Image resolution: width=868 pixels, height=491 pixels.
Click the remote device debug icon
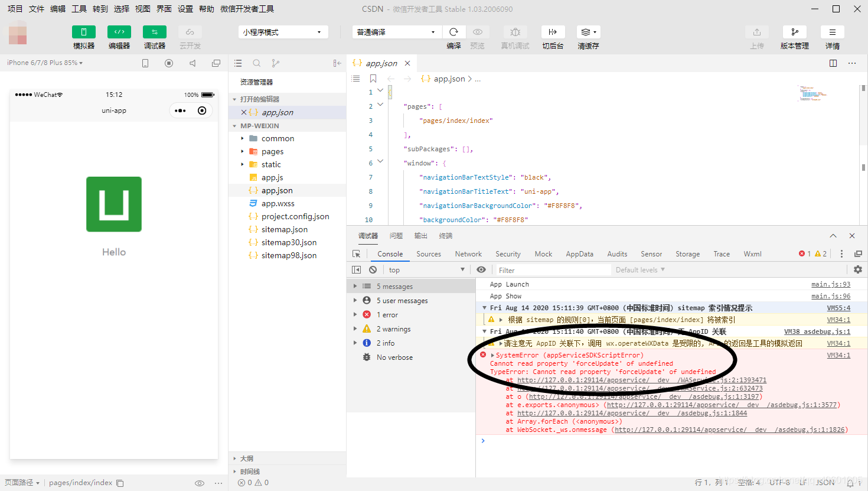tap(515, 32)
